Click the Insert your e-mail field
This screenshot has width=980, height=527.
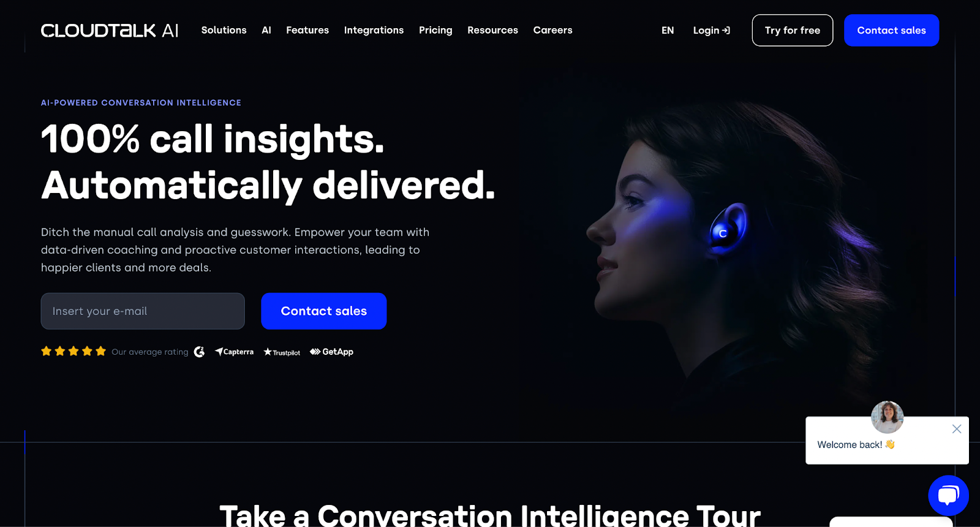(143, 311)
